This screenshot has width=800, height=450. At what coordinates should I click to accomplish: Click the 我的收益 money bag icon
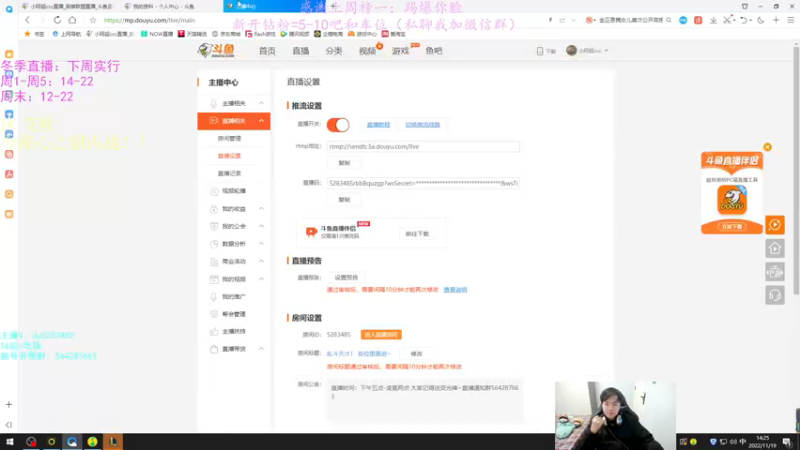tap(214, 209)
